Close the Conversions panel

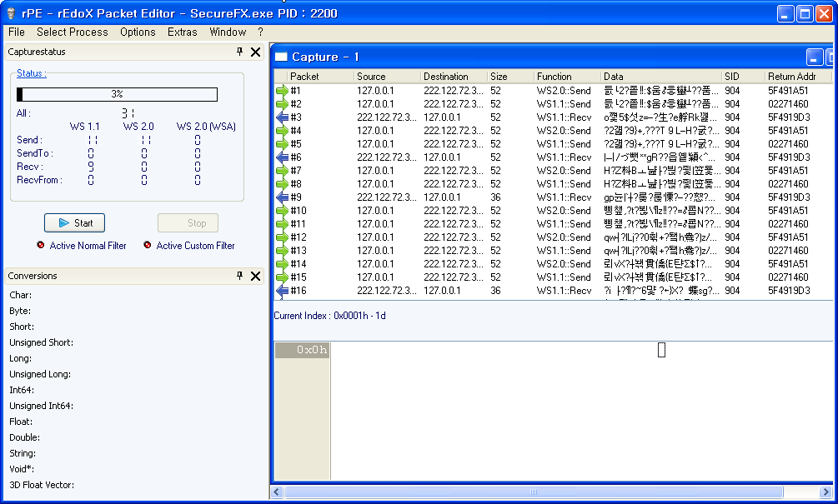(x=255, y=276)
